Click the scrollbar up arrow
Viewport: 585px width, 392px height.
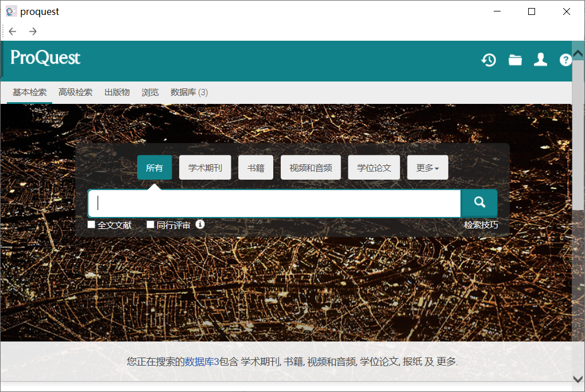pyautogui.click(x=578, y=54)
